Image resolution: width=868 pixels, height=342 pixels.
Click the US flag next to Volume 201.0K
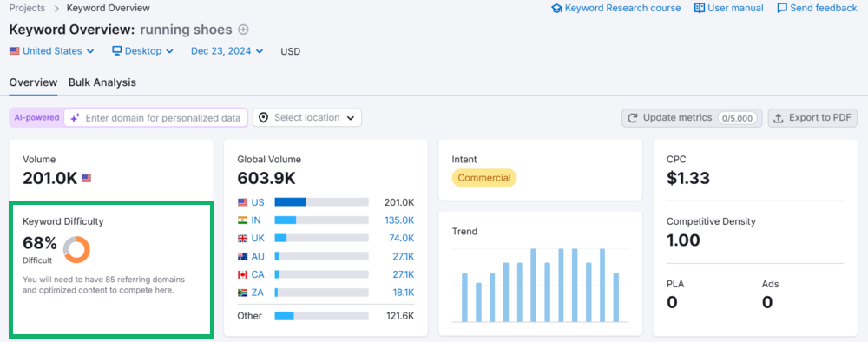click(x=86, y=178)
